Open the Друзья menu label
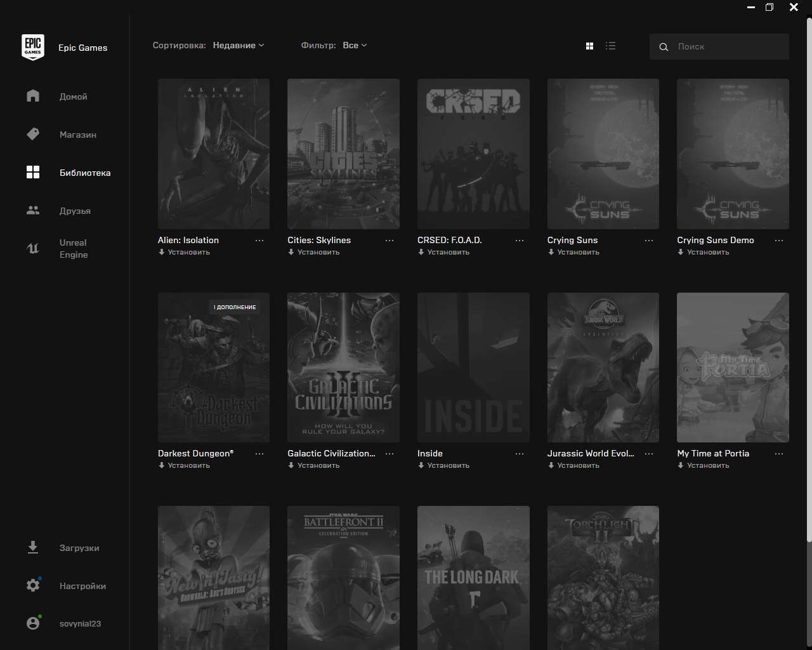812x650 pixels. point(75,211)
